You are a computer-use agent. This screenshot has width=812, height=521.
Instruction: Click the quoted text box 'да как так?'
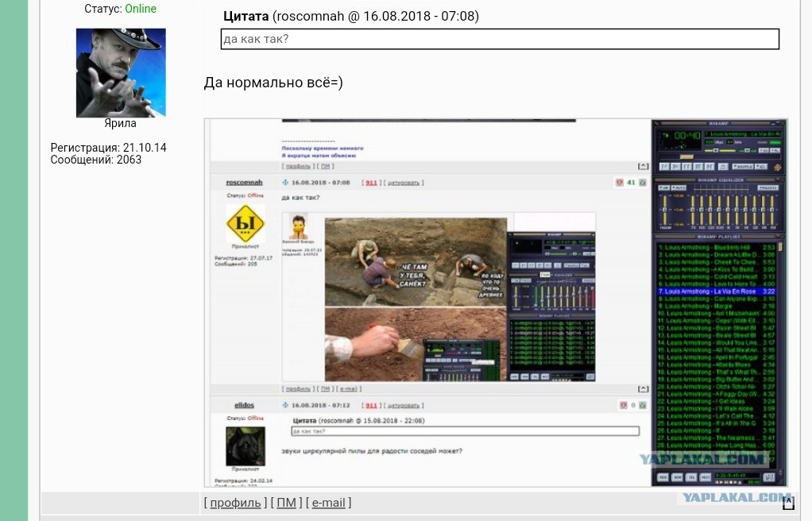coord(500,39)
